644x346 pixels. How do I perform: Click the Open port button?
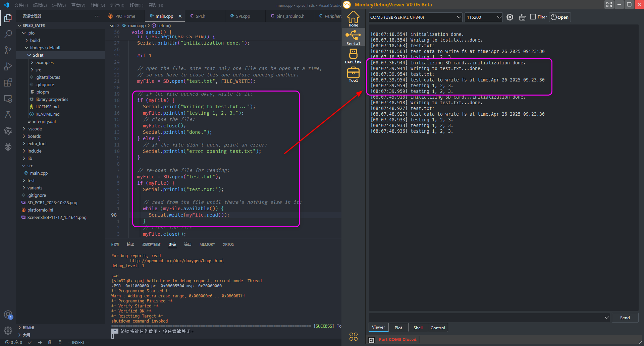coord(560,17)
